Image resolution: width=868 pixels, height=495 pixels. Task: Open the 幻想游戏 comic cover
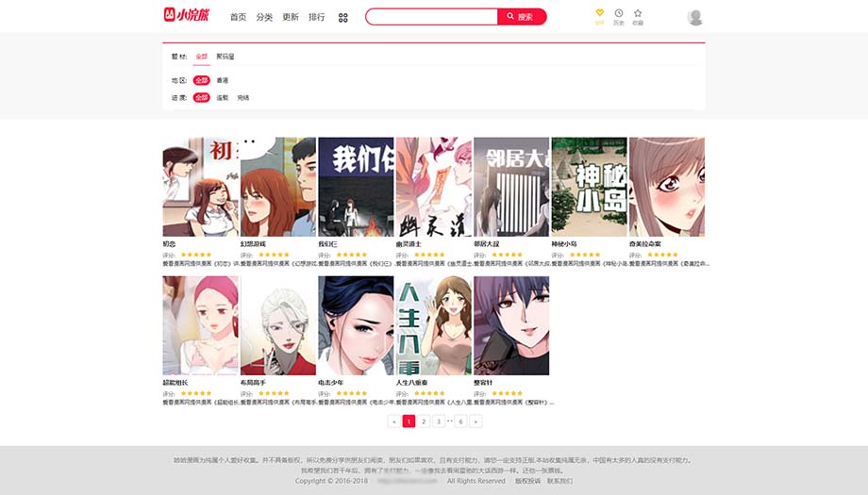(278, 187)
